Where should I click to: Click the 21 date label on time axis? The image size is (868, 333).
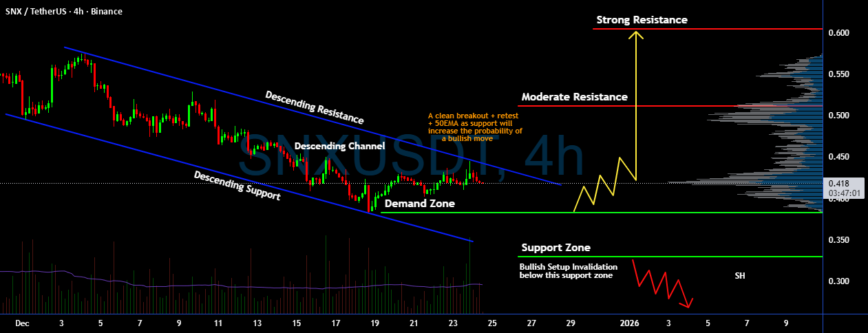tap(414, 322)
